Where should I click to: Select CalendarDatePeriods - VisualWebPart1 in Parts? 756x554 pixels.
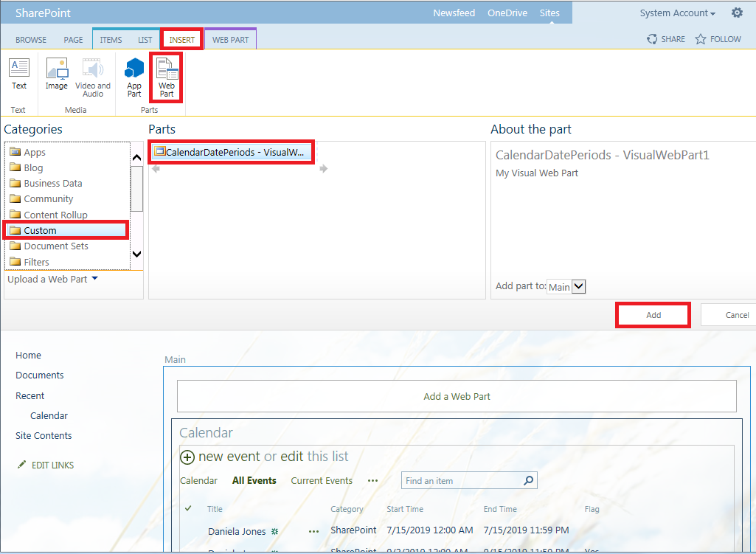coord(231,151)
